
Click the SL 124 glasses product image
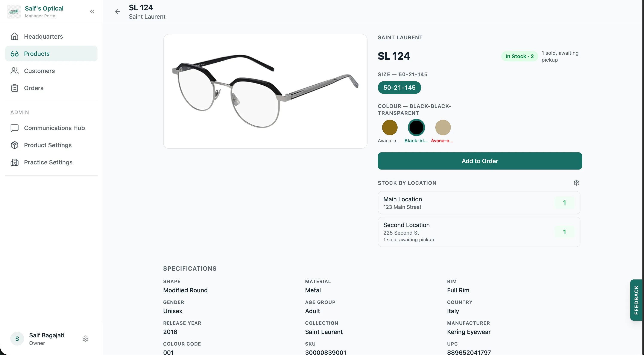265,91
